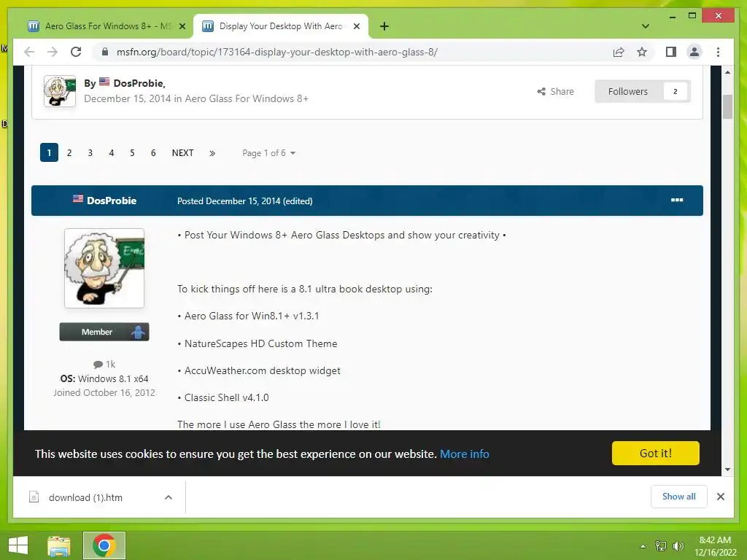Click the address bar URL
747x560 pixels.
(x=276, y=52)
